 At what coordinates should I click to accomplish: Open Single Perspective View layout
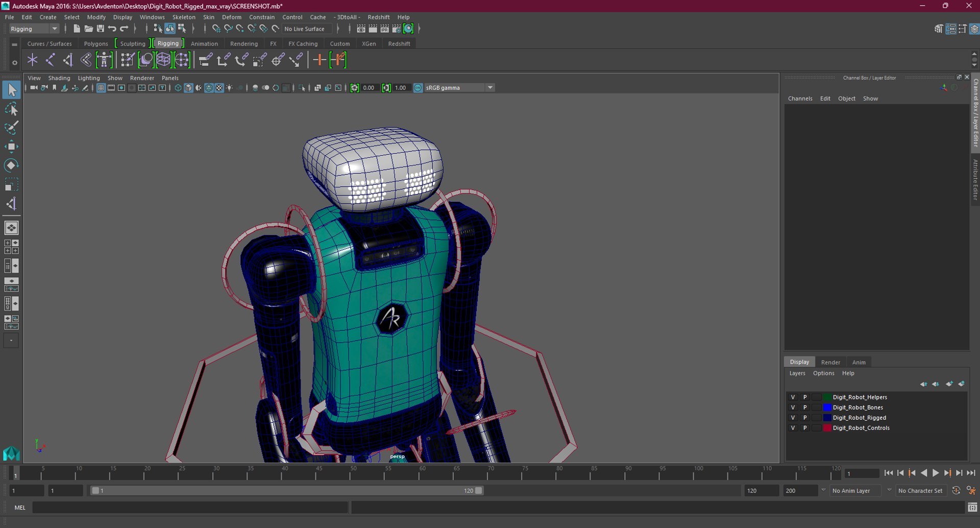11,228
